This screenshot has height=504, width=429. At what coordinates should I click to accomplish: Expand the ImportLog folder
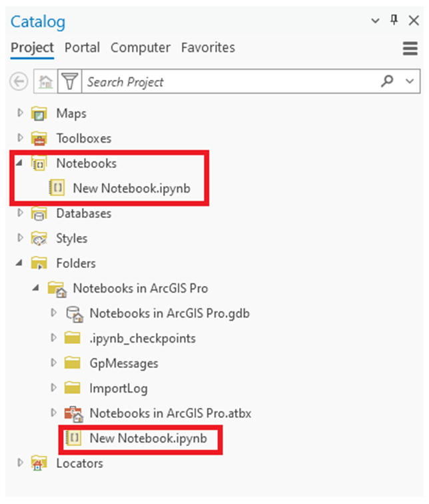(x=53, y=387)
